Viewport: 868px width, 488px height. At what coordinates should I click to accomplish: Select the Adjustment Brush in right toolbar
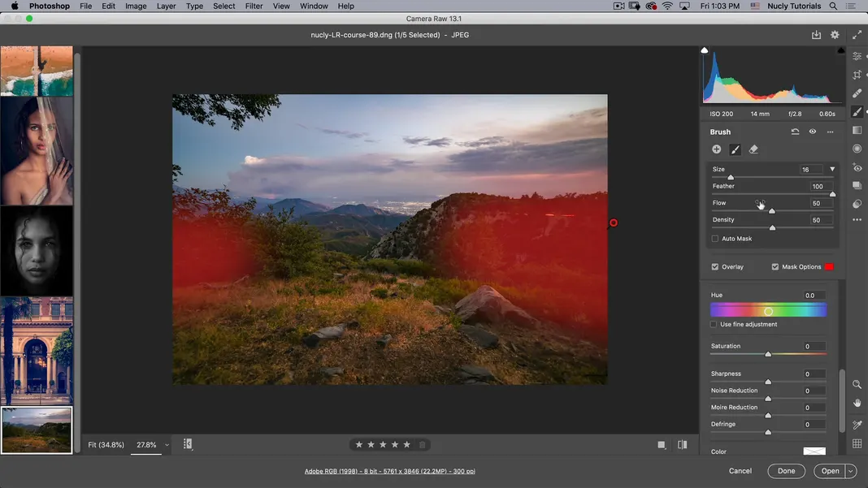857,112
